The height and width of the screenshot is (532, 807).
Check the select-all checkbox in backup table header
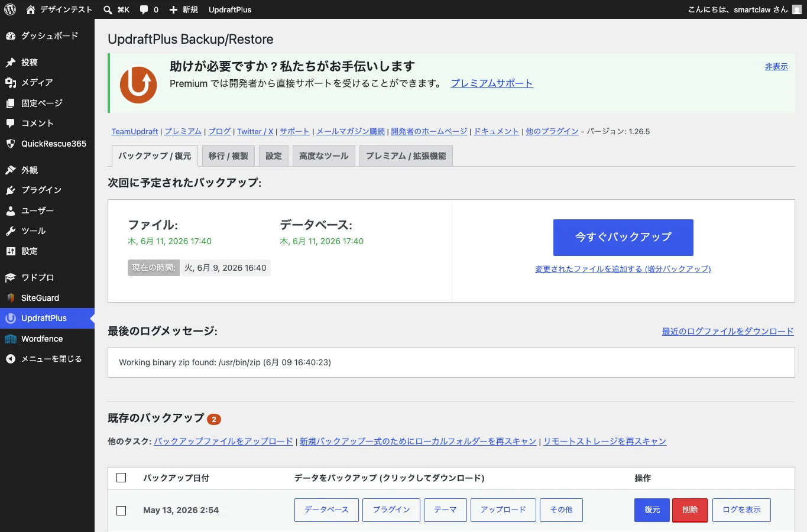point(121,478)
